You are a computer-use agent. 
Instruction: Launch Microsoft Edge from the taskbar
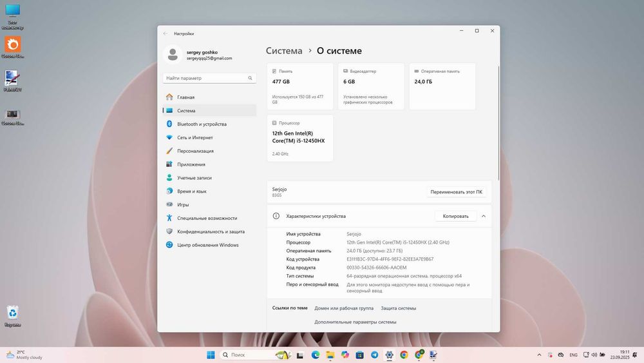point(315,355)
